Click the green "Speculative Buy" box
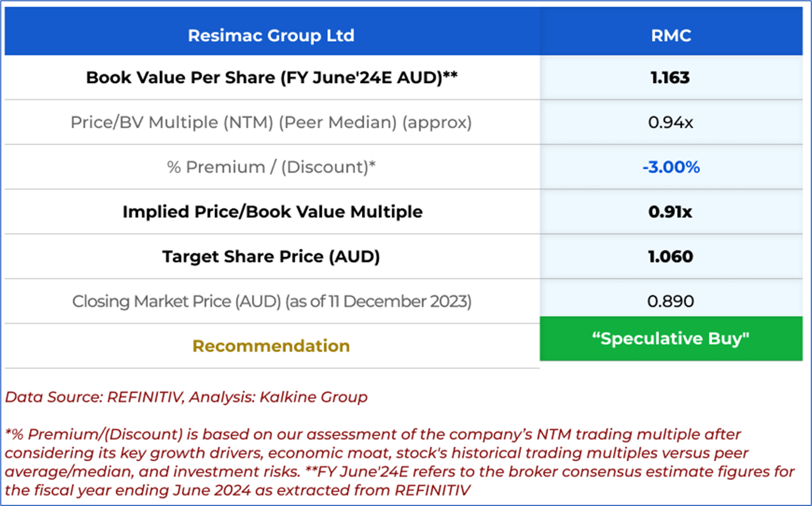Viewport: 812px width, 506px height. click(x=670, y=339)
